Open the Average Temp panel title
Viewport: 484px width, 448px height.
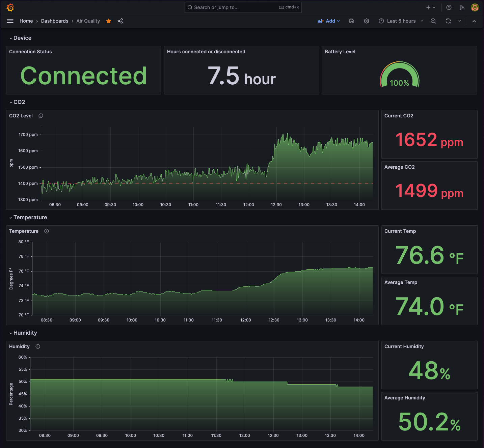(401, 282)
